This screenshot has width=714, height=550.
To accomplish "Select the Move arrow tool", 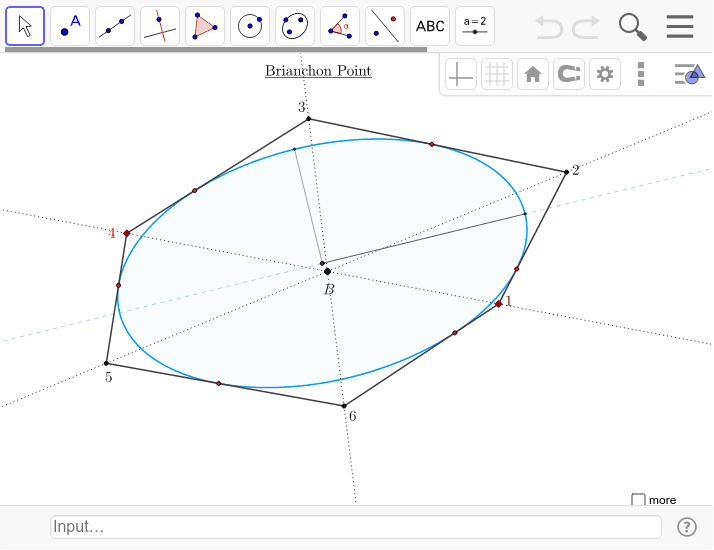I will (x=25, y=26).
